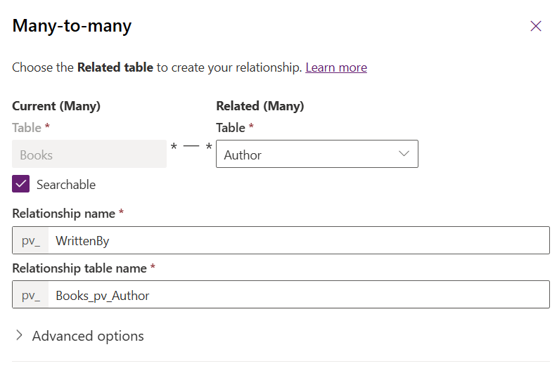The height and width of the screenshot is (392, 557).
Task: Click the pv_ prefix of Relationship name
Action: (x=30, y=240)
